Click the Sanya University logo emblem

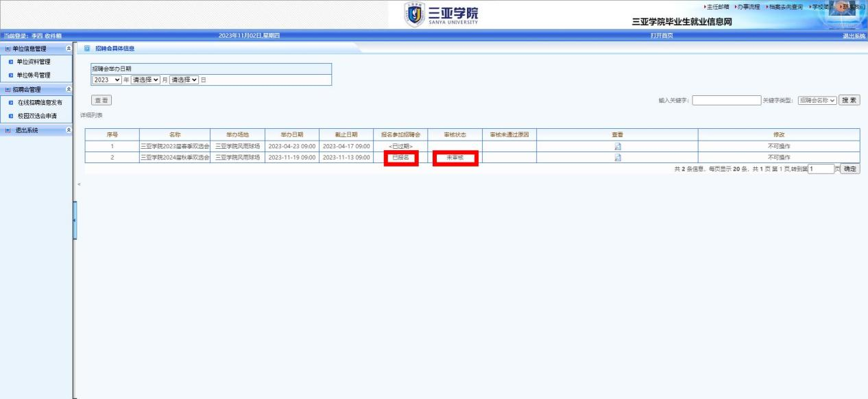[x=415, y=14]
